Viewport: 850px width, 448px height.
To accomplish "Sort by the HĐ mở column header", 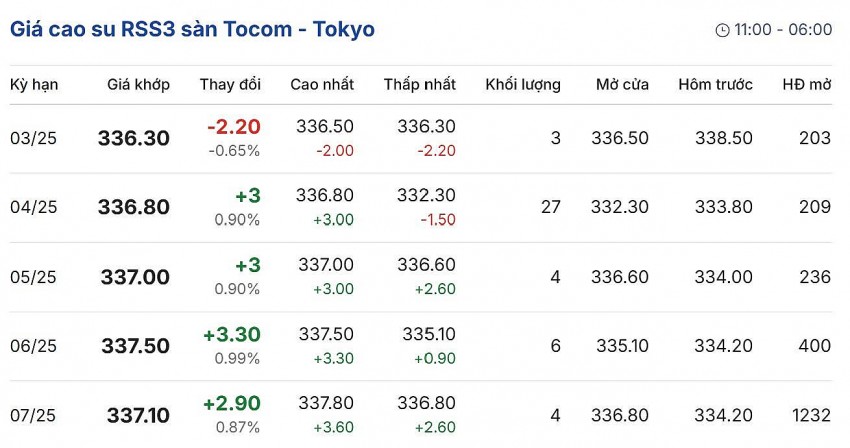I will [806, 85].
